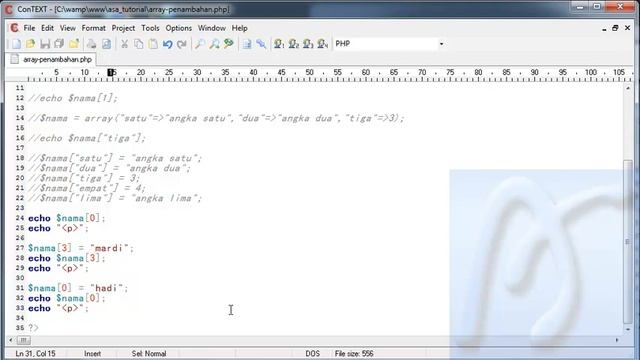Image resolution: width=640 pixels, height=360 pixels.
Task: Click line 24 'echo $nama[0];'
Action: pos(67,218)
